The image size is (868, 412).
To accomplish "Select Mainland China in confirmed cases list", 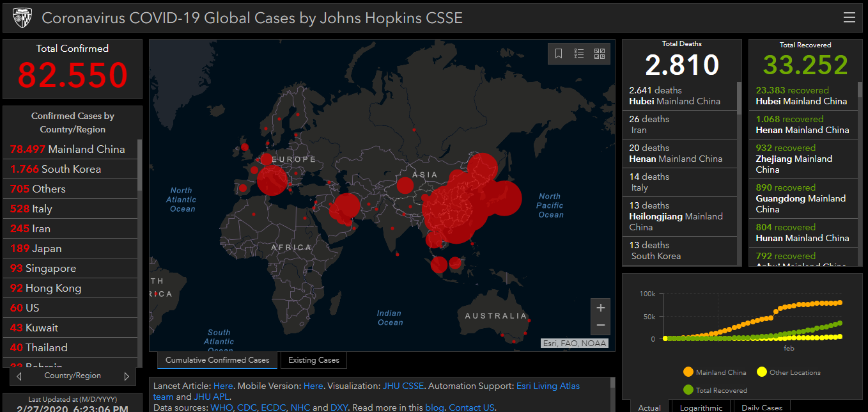I will coord(70,149).
